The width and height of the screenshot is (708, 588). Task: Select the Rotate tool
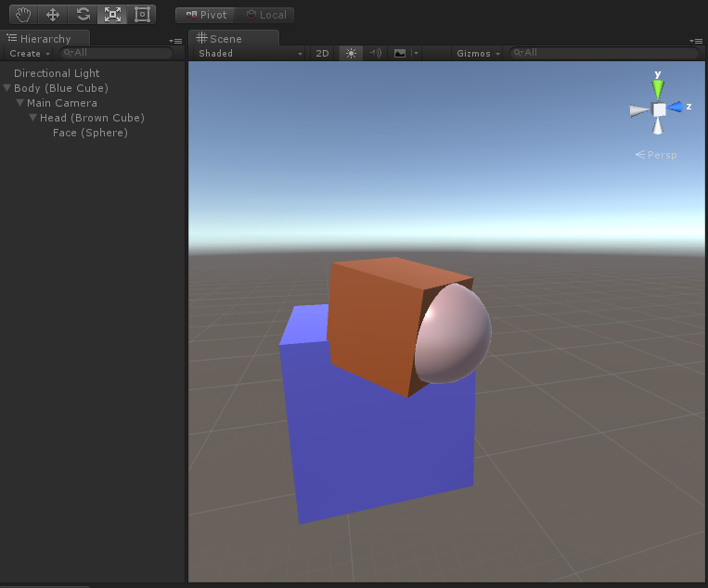tap(83, 15)
